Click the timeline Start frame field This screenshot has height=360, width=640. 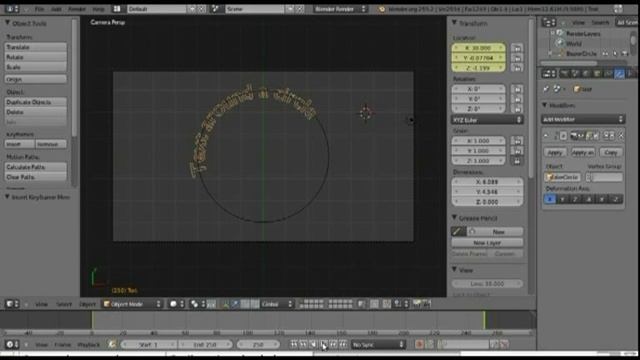(x=149, y=345)
